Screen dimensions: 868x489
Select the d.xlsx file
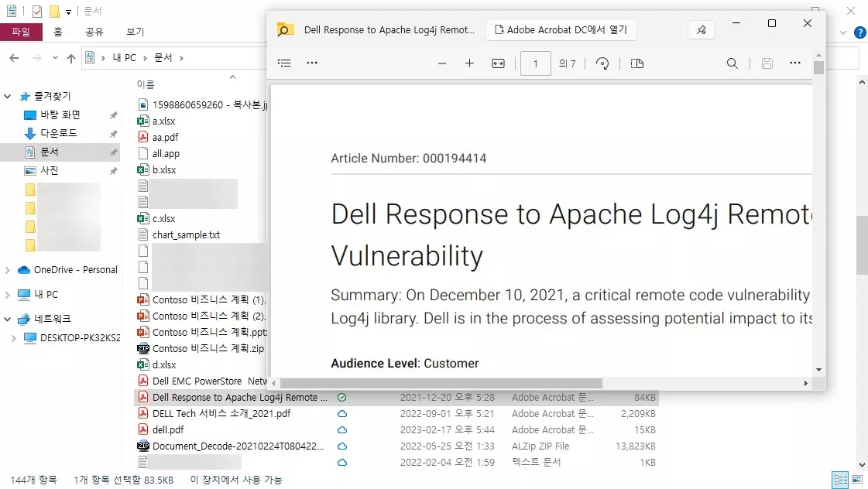(x=164, y=365)
